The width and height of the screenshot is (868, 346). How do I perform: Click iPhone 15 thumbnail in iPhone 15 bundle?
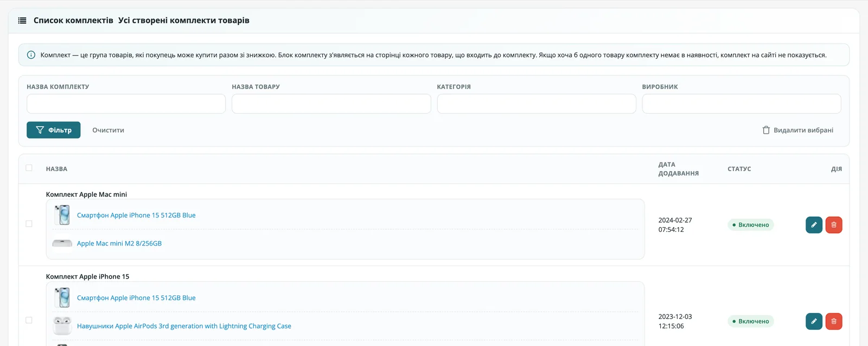(x=62, y=298)
